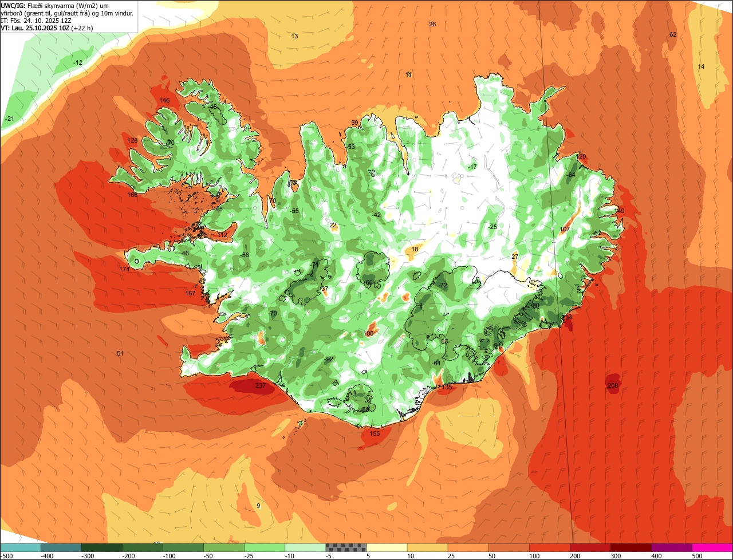
Task: Click the map value 174
Action: point(124,269)
